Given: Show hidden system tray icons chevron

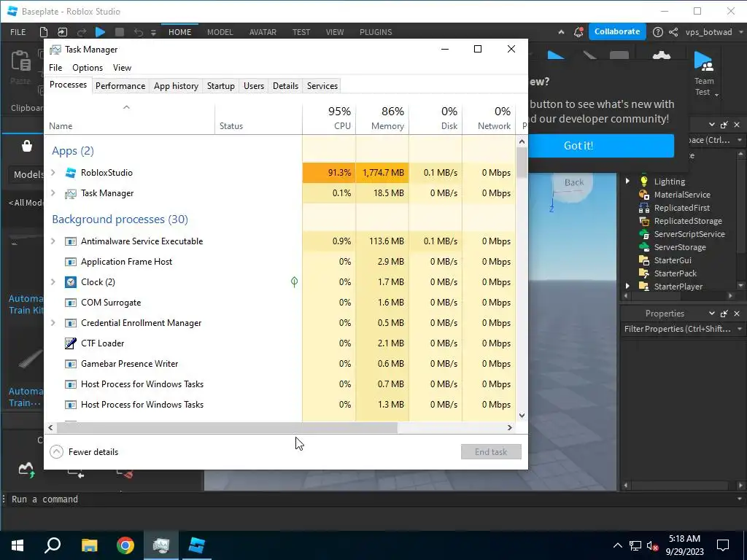Looking at the screenshot, I should [617, 545].
